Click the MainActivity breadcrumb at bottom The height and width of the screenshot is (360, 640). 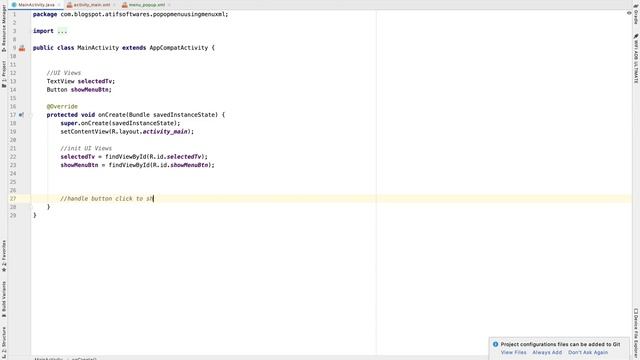click(49, 358)
